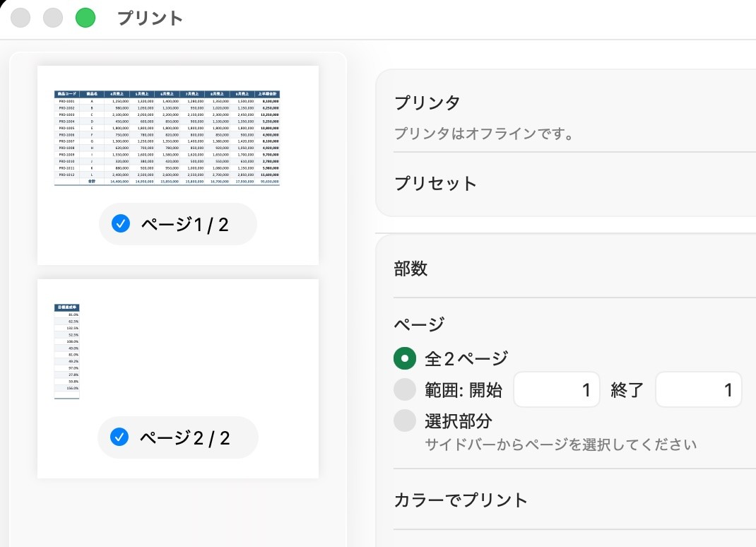Click the ページ2 / 2 label pill

coord(178,437)
